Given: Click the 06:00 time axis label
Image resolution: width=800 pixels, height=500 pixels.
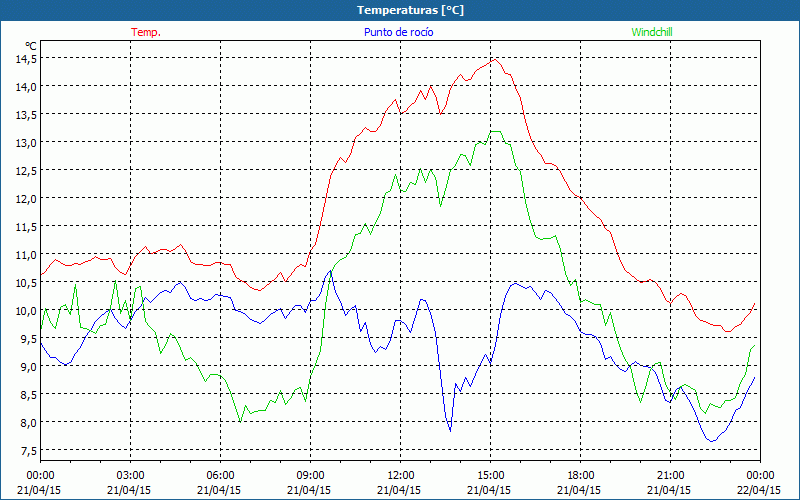Looking at the screenshot, I should coord(220,476).
